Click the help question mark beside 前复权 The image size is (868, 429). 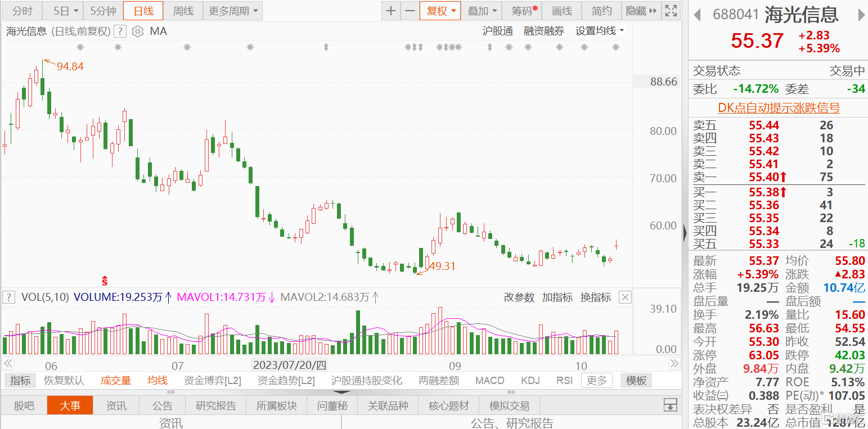pos(120,31)
